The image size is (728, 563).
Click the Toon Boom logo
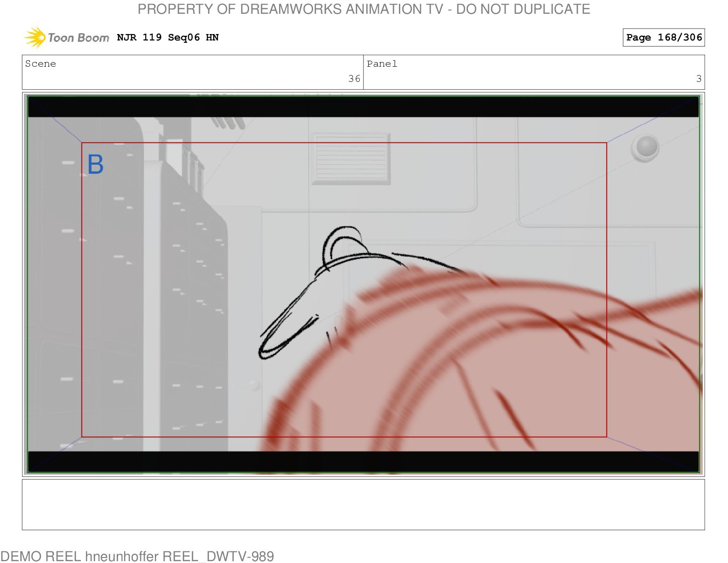point(67,37)
